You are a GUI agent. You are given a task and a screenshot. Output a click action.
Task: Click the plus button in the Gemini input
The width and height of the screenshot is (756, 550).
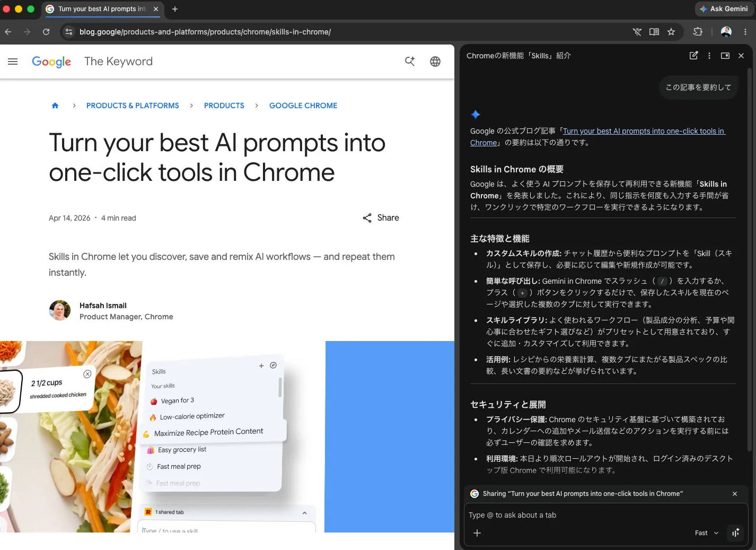tap(477, 533)
